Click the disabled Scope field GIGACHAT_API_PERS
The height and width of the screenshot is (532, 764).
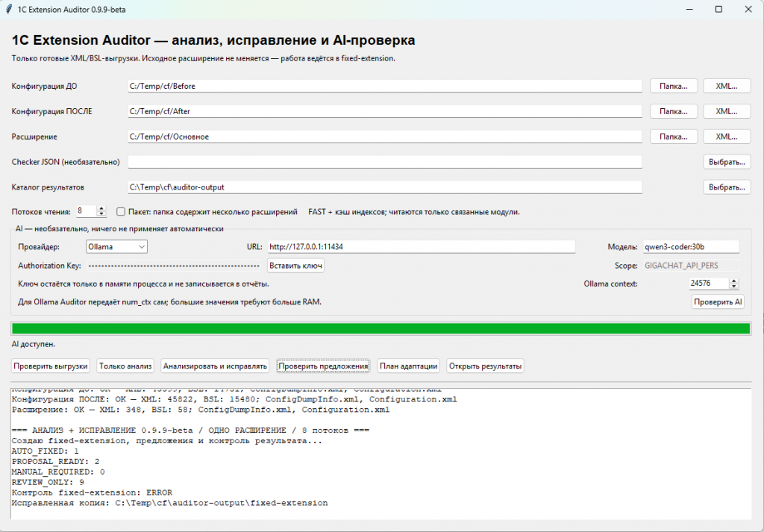click(691, 266)
